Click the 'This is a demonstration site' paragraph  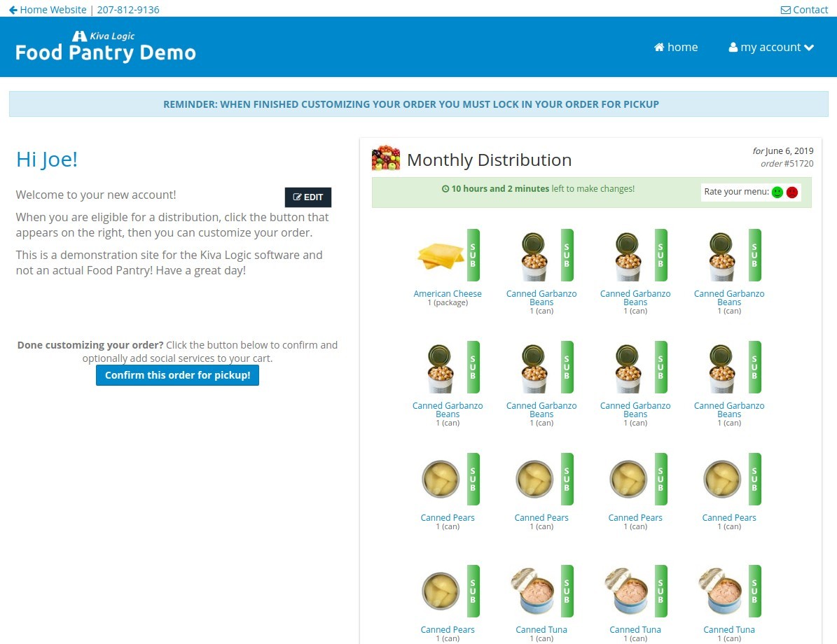click(170, 262)
